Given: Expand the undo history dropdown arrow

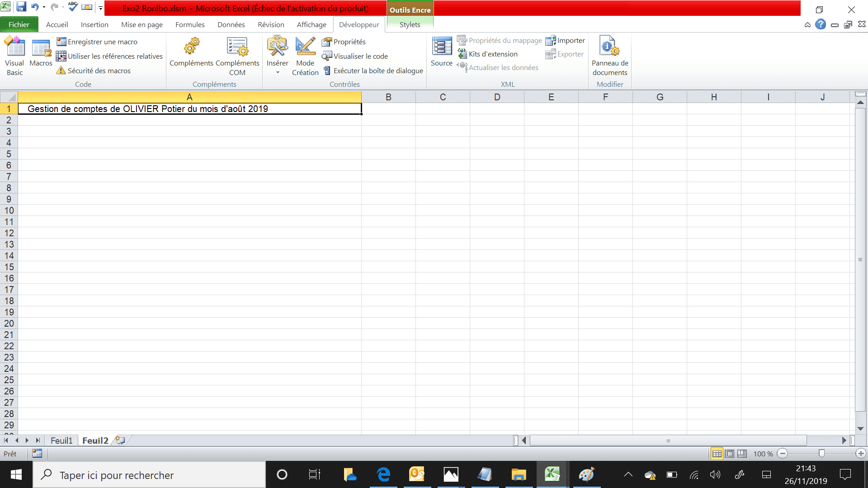Looking at the screenshot, I should tap(44, 7).
